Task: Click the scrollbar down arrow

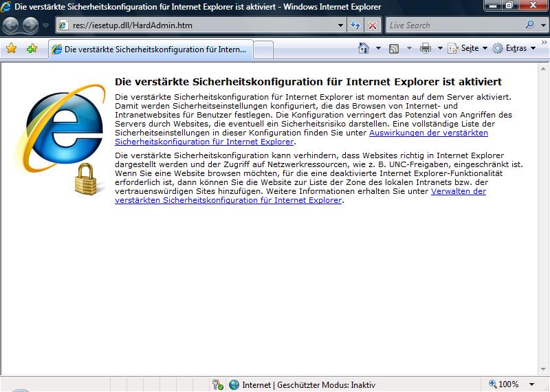Action: [543, 369]
